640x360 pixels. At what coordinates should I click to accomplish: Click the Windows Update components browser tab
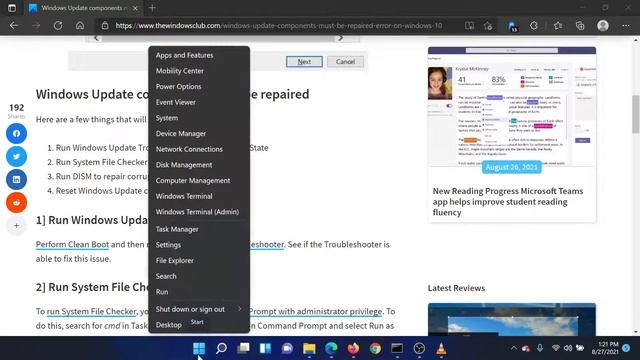point(84,8)
